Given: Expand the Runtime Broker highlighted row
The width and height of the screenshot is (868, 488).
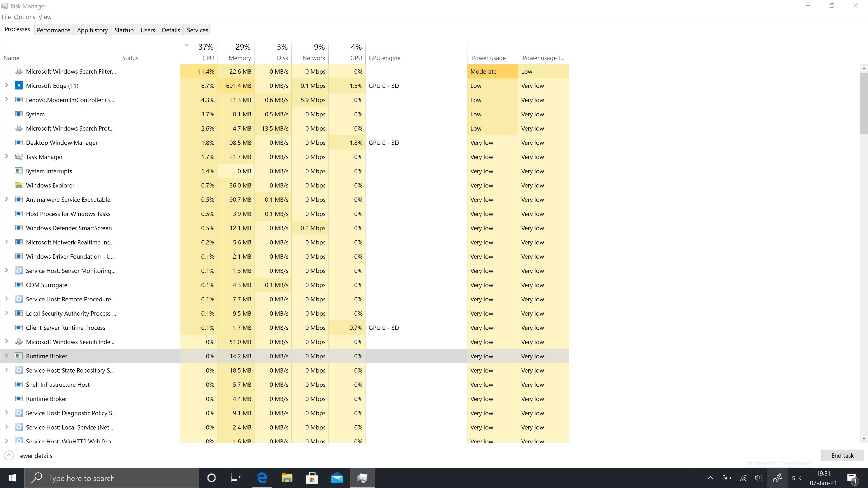Looking at the screenshot, I should pos(6,356).
